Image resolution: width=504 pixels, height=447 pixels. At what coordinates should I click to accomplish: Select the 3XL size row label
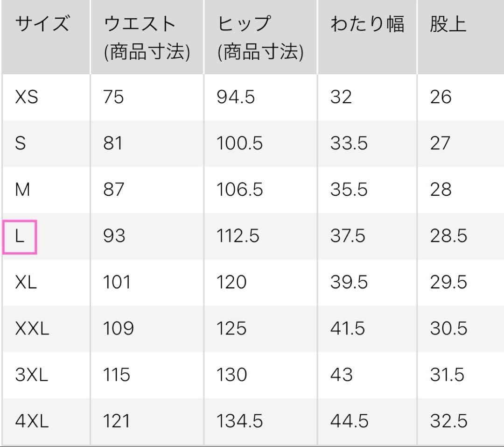(x=32, y=375)
